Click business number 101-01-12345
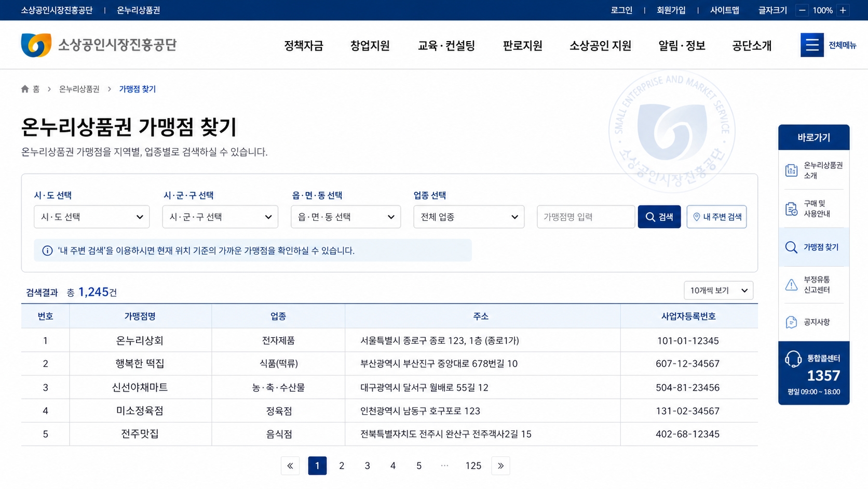Image resolution: width=868 pixels, height=489 pixels. point(688,341)
